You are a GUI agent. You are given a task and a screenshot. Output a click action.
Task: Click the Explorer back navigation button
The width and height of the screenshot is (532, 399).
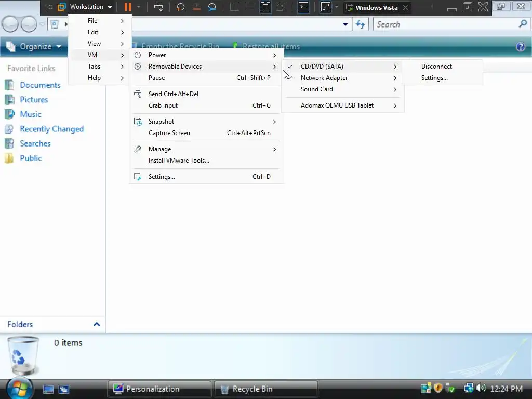coord(10,24)
